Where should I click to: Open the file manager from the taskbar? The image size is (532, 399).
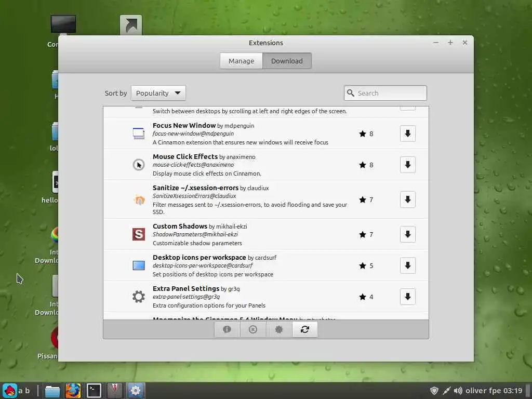pos(52,391)
